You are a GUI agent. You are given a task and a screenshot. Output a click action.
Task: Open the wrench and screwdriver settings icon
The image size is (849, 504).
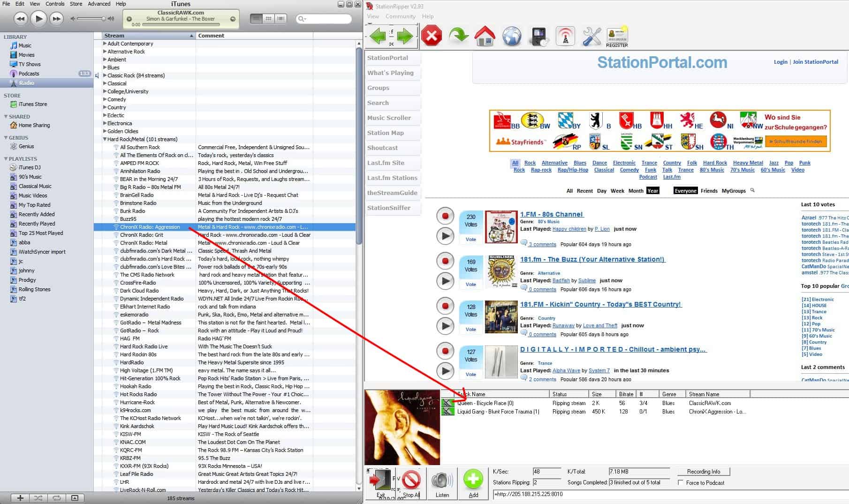591,36
